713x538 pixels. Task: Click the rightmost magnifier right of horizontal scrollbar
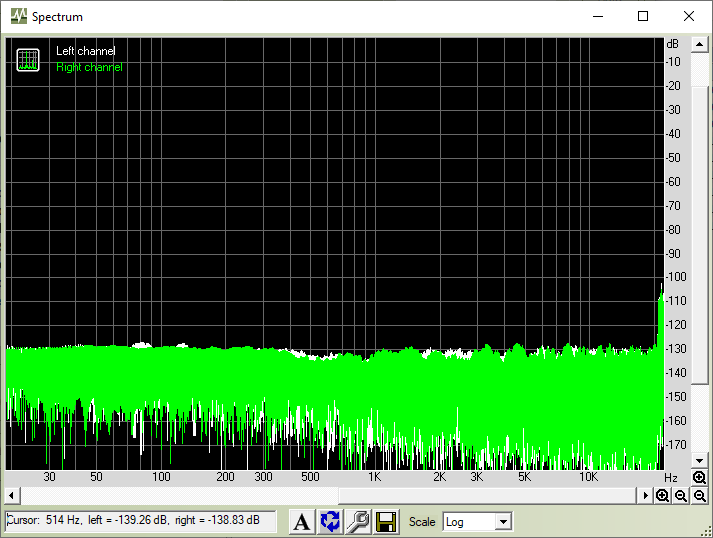(x=699, y=496)
